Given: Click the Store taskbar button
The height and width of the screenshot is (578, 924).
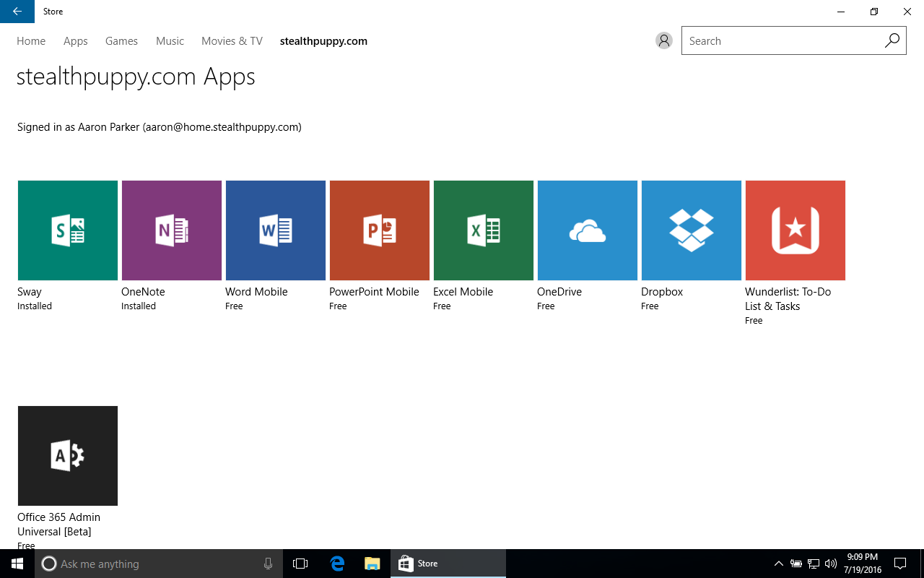Looking at the screenshot, I should pos(448,564).
